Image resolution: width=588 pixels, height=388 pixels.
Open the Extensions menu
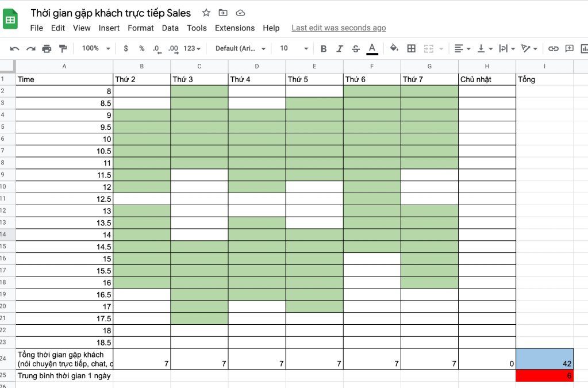click(235, 28)
